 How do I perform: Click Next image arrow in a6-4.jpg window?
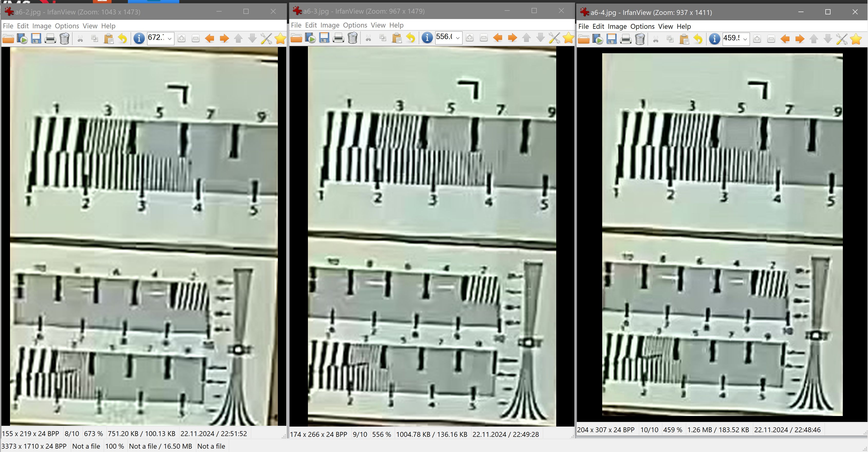pyautogui.click(x=800, y=39)
